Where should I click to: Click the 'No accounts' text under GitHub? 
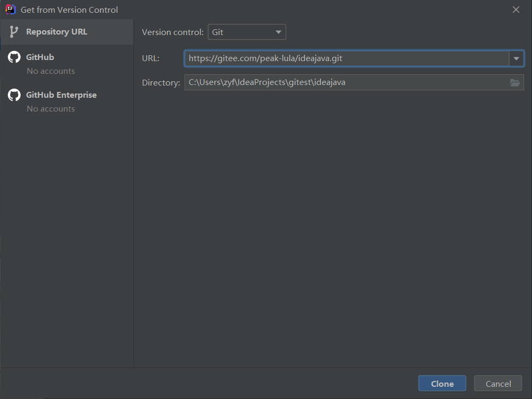(51, 71)
